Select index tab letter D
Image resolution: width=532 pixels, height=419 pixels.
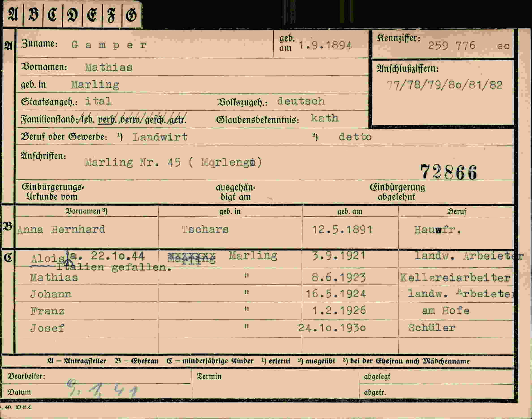tap(73, 15)
